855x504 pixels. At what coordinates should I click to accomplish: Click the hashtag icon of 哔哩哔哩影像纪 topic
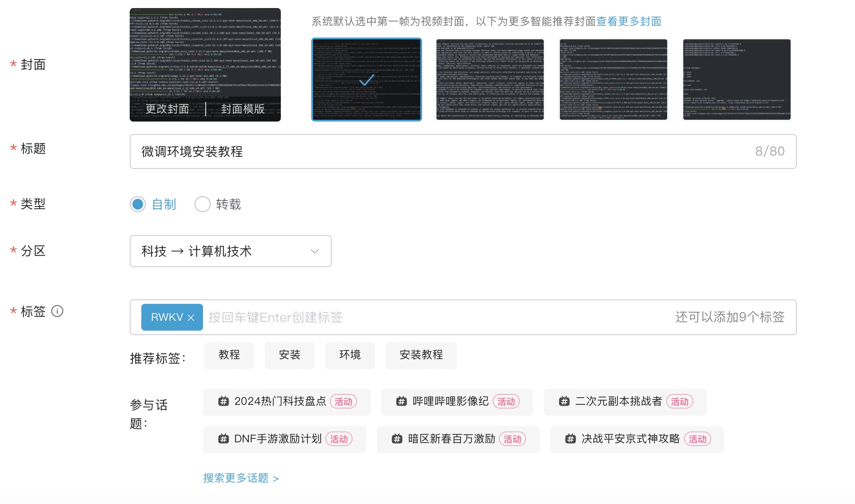coord(401,401)
